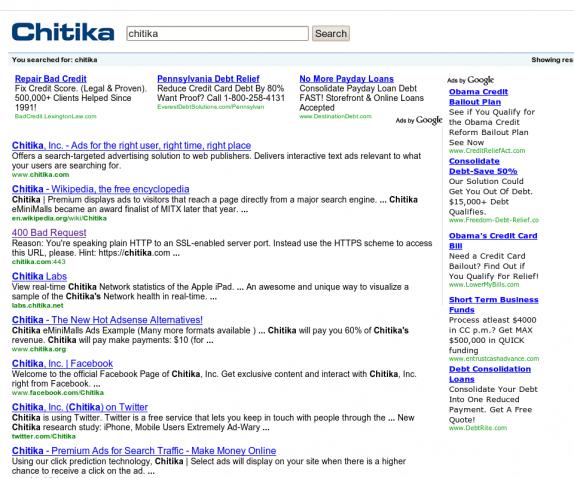The image size is (574, 478).
Task: Open Obama's Credit Card Bill sidebar ad
Action: click(x=493, y=241)
